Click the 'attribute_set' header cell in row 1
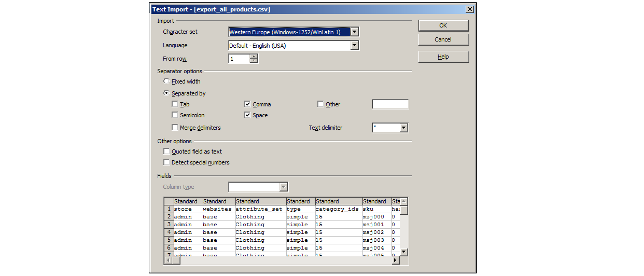The image size is (644, 276). (260, 209)
